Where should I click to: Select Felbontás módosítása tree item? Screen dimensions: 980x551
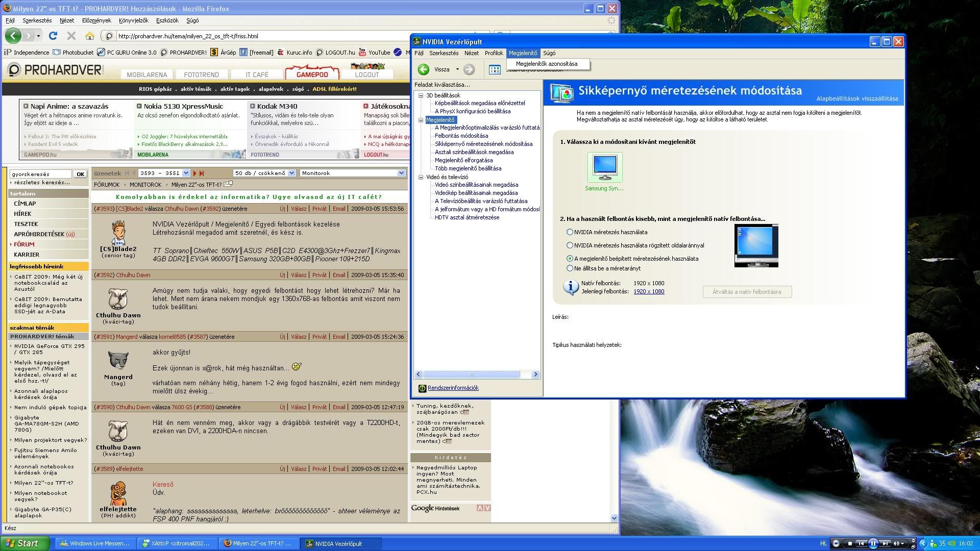point(461,136)
